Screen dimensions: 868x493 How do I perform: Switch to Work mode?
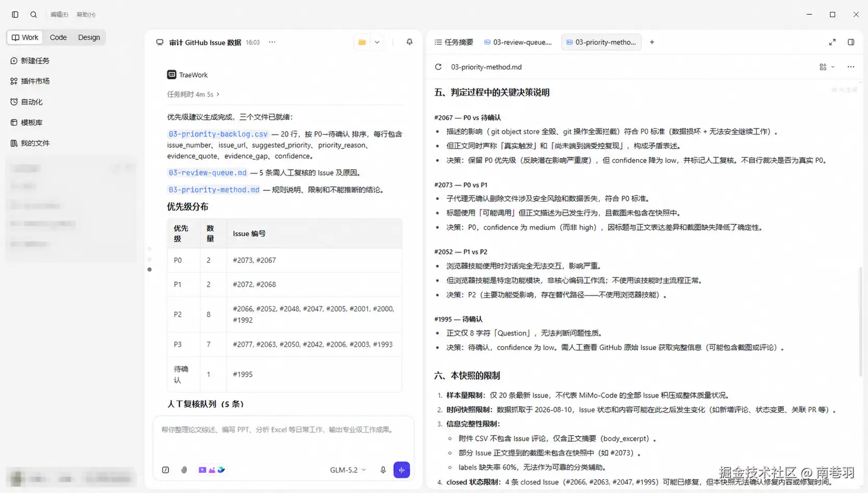pos(25,38)
